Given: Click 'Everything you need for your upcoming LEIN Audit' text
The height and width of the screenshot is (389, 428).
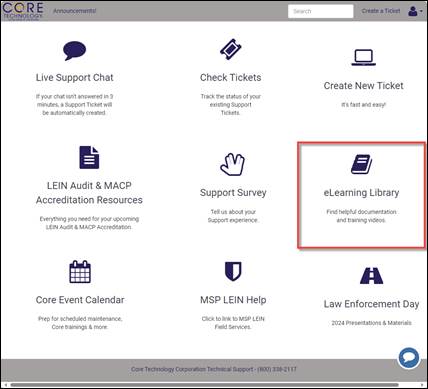Looking at the screenshot, I should pyautogui.click(x=89, y=223).
